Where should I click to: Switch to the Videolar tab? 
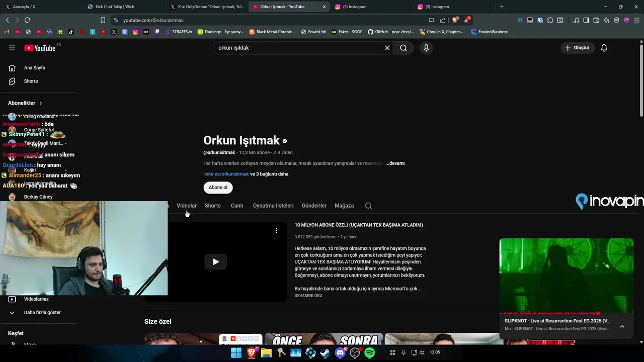click(x=187, y=206)
